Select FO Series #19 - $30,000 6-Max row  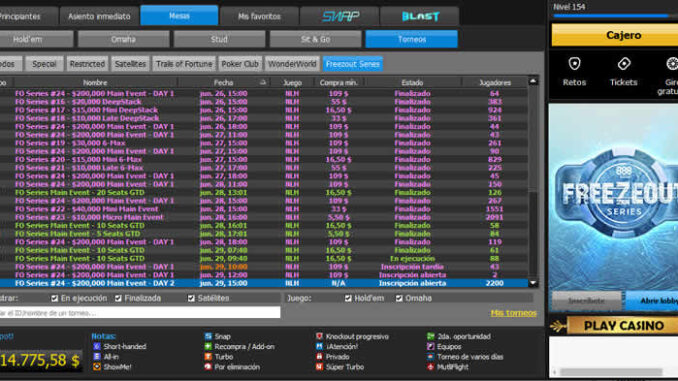[x=264, y=143]
